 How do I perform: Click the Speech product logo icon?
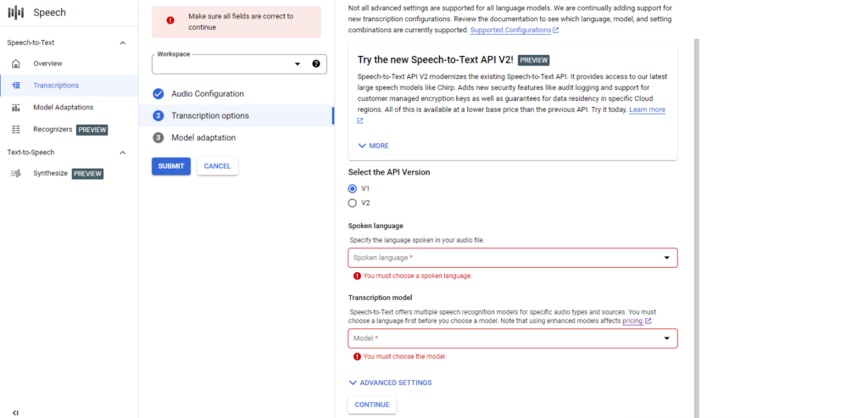click(17, 12)
